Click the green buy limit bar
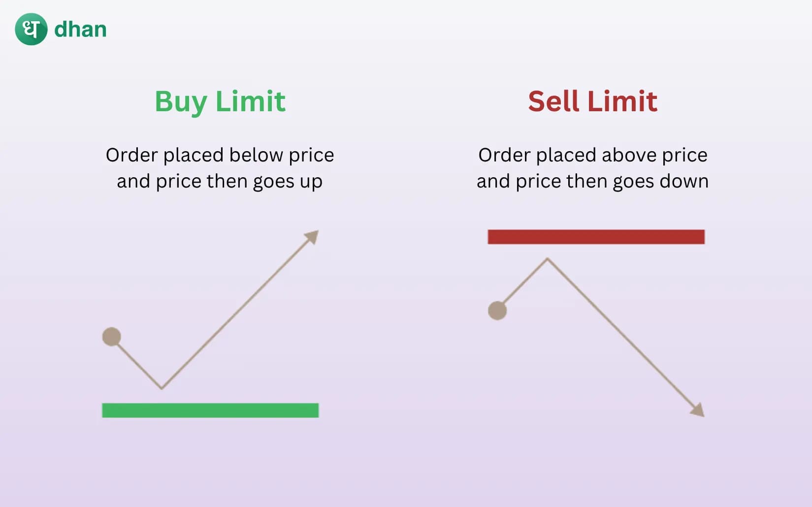Screen dimensions: 812x507 click(x=210, y=410)
